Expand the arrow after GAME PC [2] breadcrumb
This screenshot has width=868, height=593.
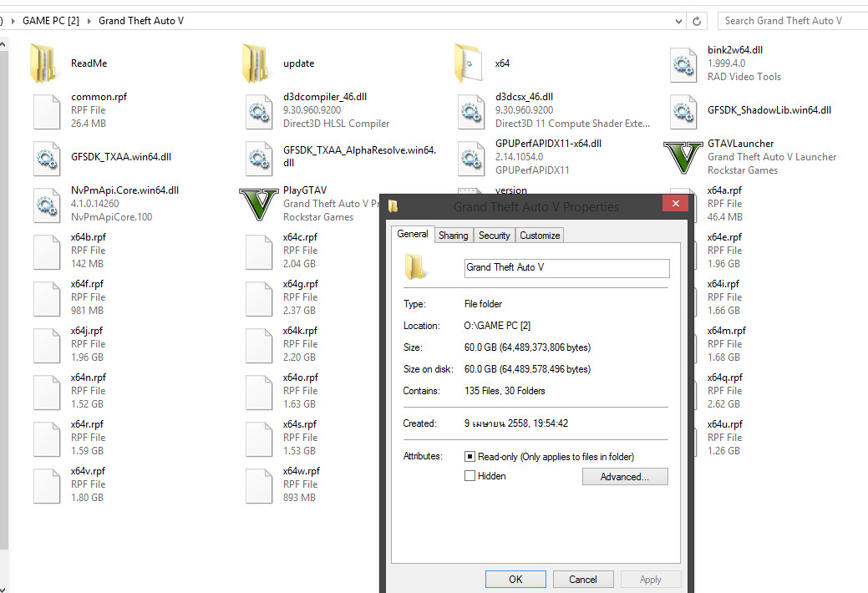point(89,21)
